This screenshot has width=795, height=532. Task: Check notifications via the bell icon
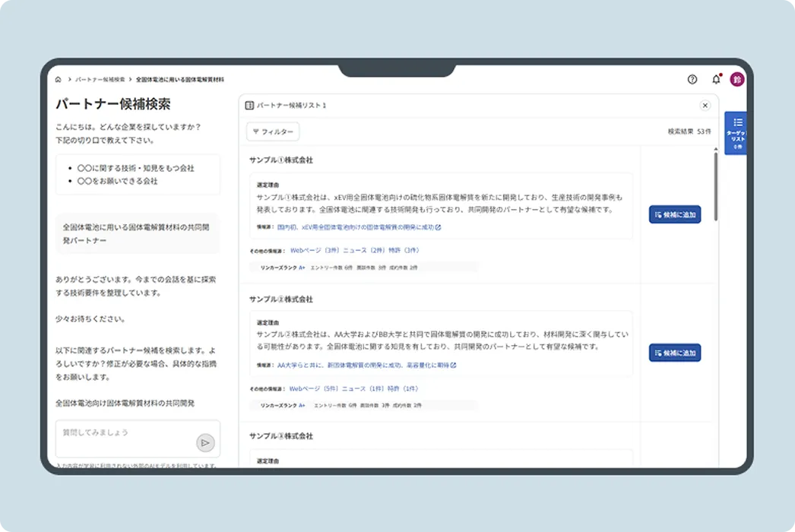point(715,79)
